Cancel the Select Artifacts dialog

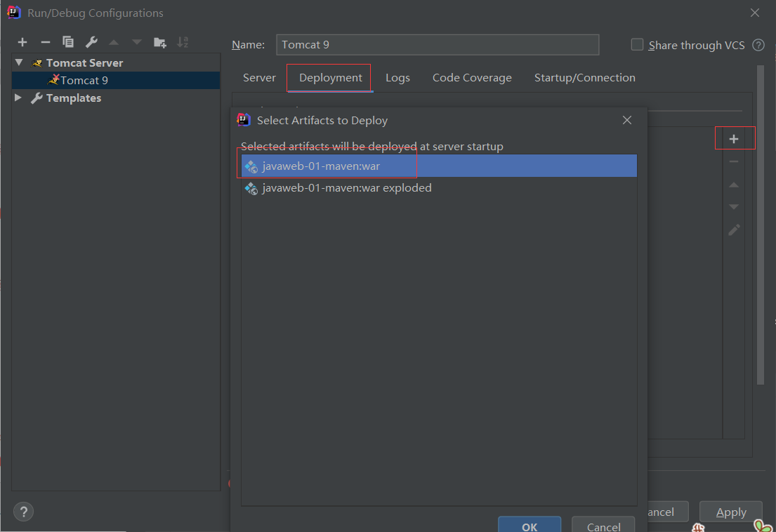click(603, 526)
